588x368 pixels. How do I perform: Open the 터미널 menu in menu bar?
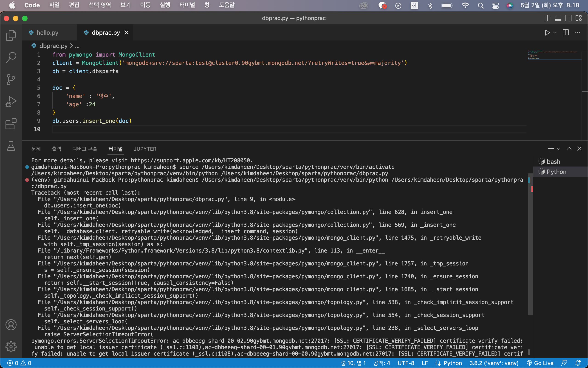(187, 5)
